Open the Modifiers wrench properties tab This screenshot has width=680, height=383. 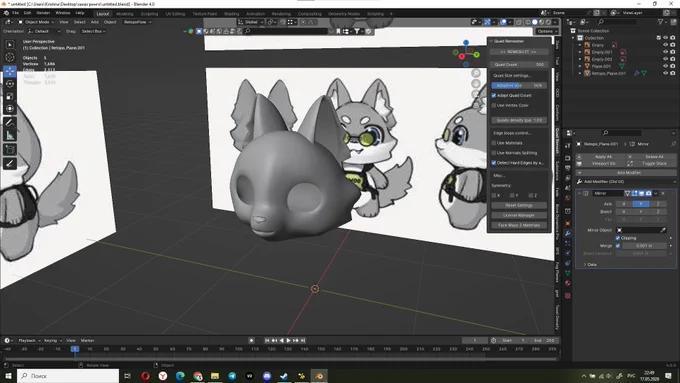click(x=567, y=233)
